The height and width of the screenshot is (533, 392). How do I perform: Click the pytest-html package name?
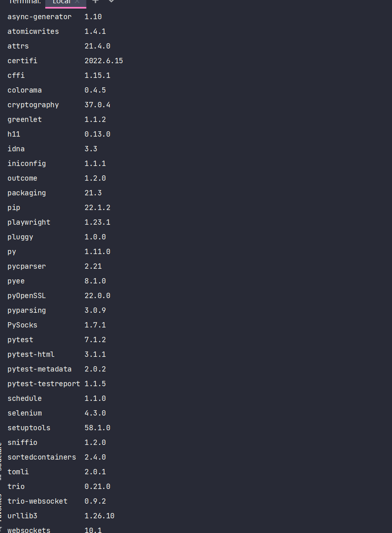point(31,354)
